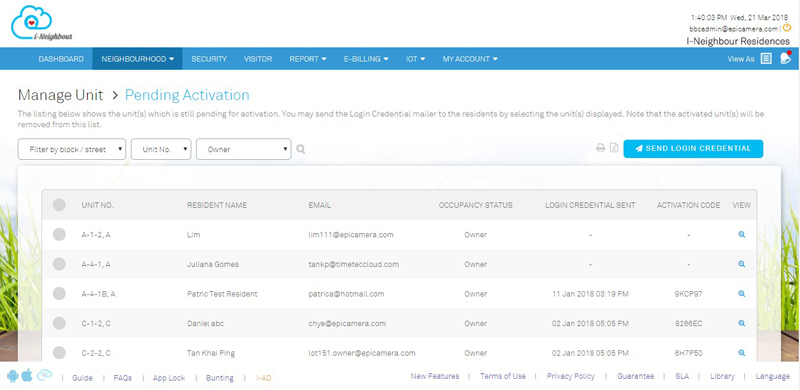The height and width of the screenshot is (390, 800).
Task: Open the FAQs link
Action: click(x=122, y=378)
